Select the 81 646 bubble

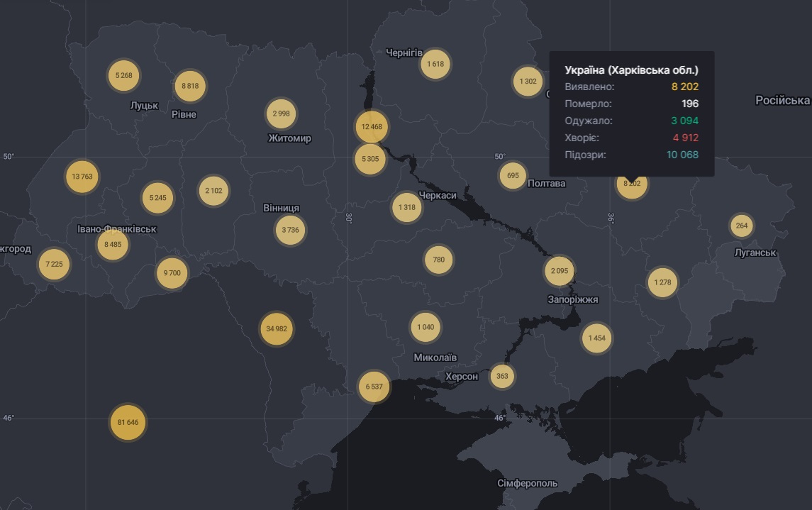[x=128, y=422]
